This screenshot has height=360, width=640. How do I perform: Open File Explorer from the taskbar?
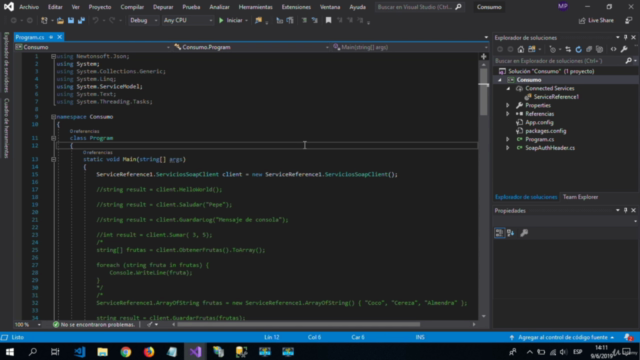102,352
